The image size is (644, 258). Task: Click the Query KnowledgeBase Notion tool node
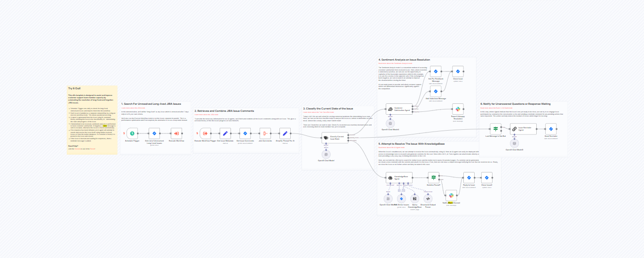(414, 198)
